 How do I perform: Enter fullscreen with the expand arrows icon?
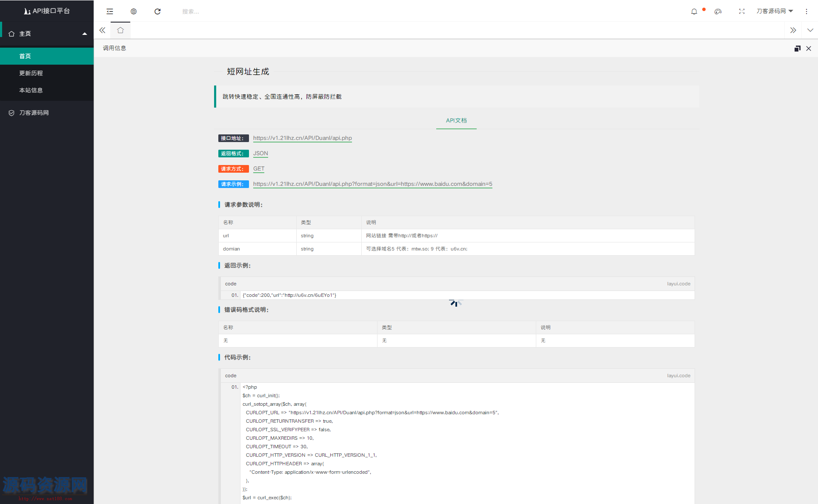pyautogui.click(x=742, y=11)
